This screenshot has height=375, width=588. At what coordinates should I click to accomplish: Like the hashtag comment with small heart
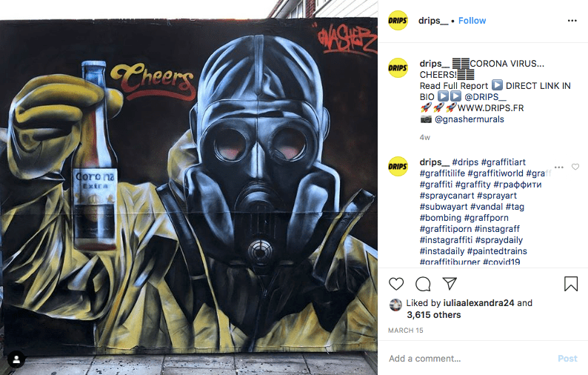tap(575, 167)
